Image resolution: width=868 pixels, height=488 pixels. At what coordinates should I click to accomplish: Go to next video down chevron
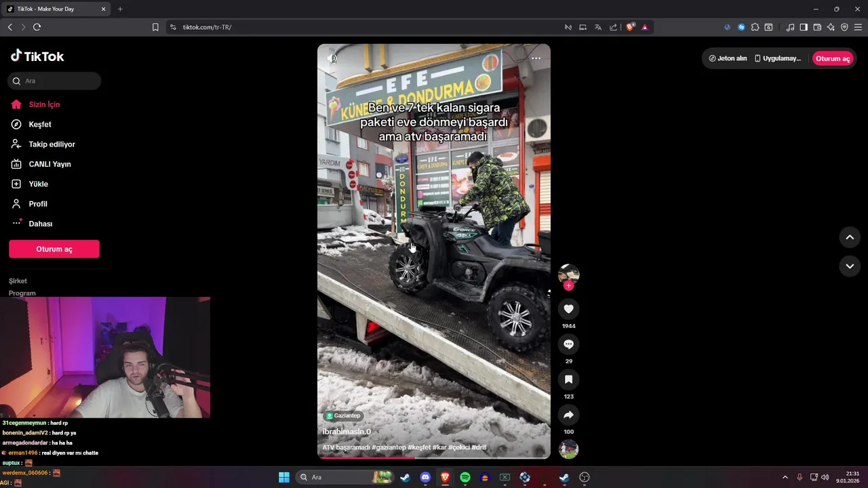(x=850, y=266)
